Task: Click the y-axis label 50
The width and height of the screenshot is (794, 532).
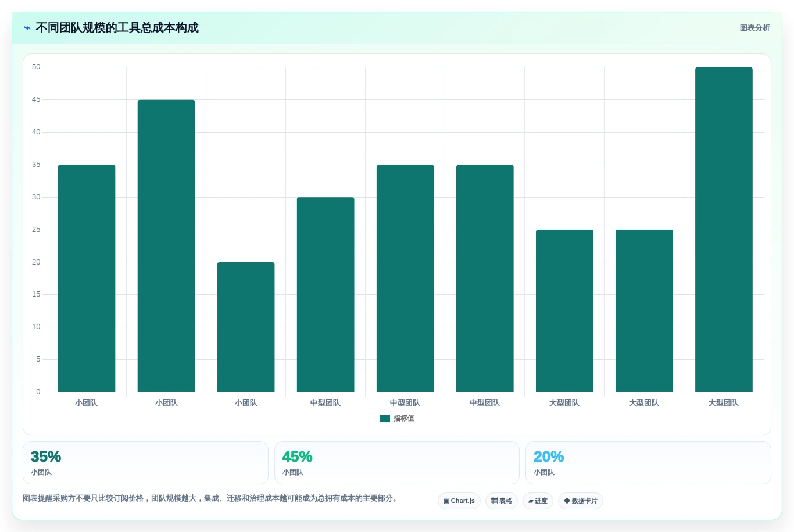Action: [x=36, y=67]
